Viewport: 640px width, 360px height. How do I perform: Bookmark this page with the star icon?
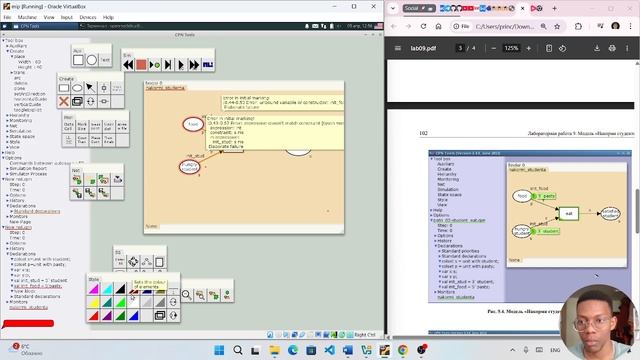557,26
